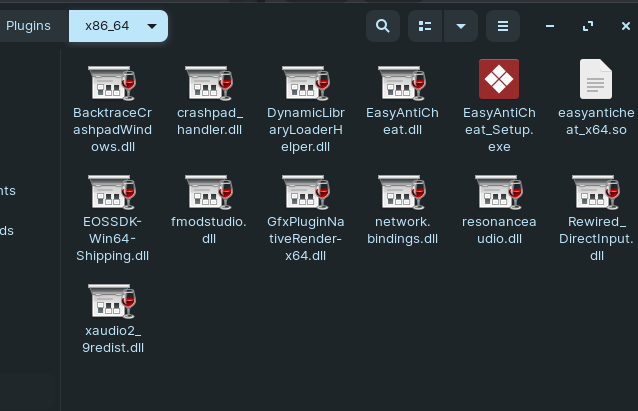
Task: Click the fmodstudio.dll filename label
Action: (209, 230)
